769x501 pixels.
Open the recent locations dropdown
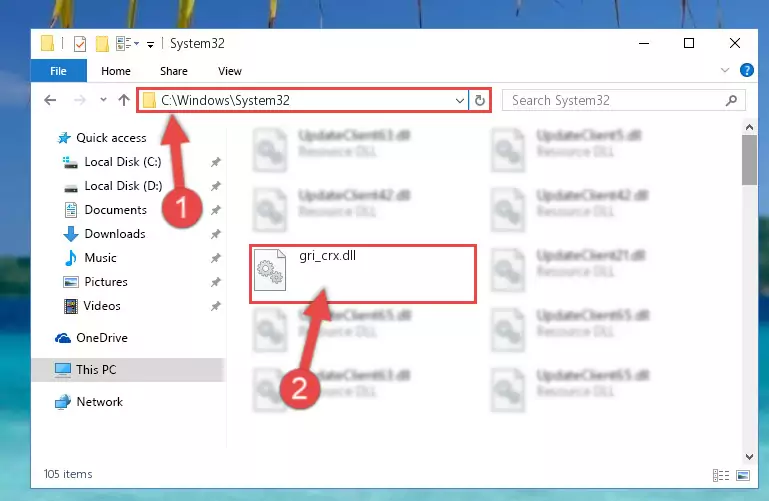[103, 100]
